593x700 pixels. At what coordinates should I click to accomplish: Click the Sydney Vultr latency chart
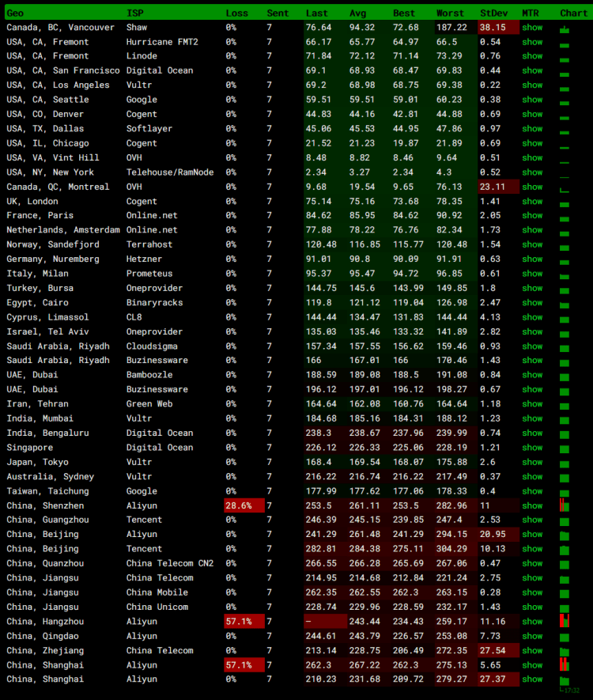pyautogui.click(x=565, y=478)
